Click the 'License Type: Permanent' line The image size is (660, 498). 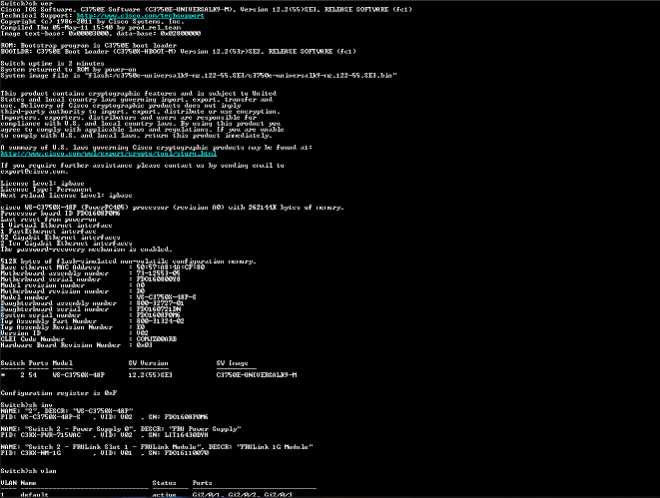[x=46, y=189]
